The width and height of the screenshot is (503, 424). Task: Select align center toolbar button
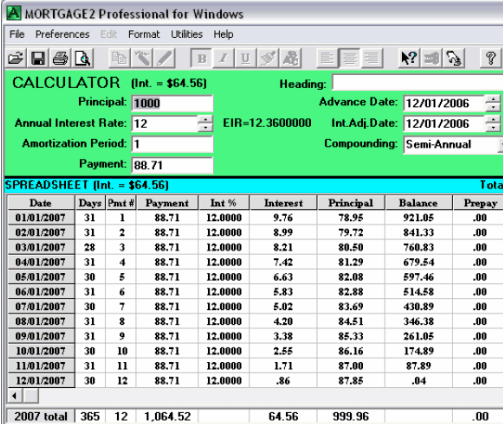(349, 58)
